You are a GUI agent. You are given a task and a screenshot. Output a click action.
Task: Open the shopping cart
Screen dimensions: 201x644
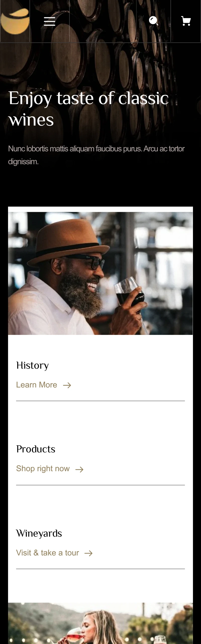click(x=186, y=21)
